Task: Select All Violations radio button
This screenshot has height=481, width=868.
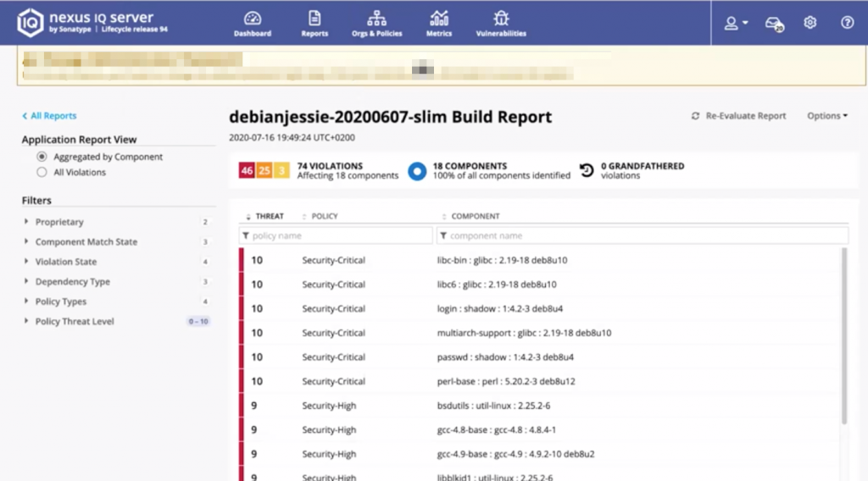Action: point(42,172)
